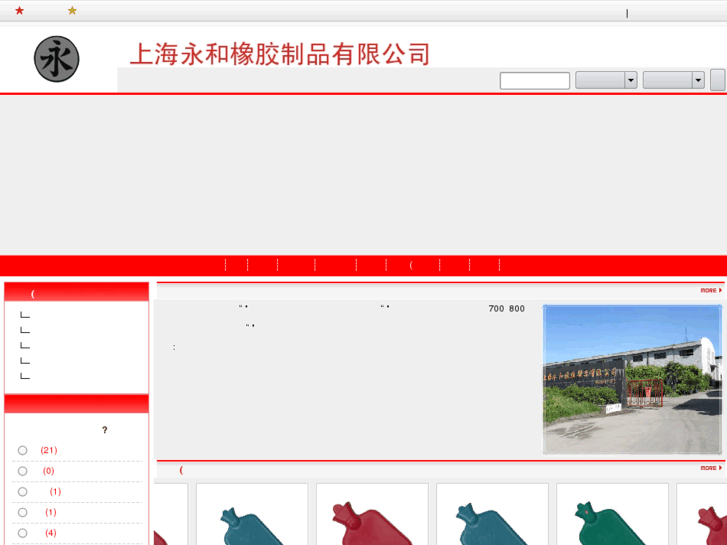This screenshot has width=727, height=545.
Task: Open the dropdown beside the search submit button
Action: coord(674,80)
